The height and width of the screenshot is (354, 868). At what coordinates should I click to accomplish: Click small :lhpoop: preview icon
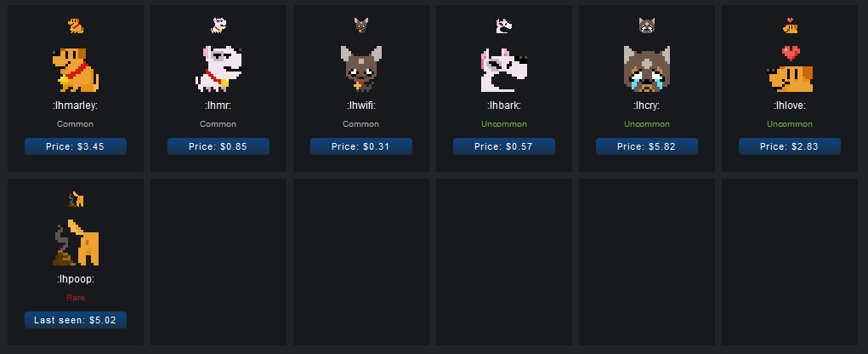pos(76,199)
